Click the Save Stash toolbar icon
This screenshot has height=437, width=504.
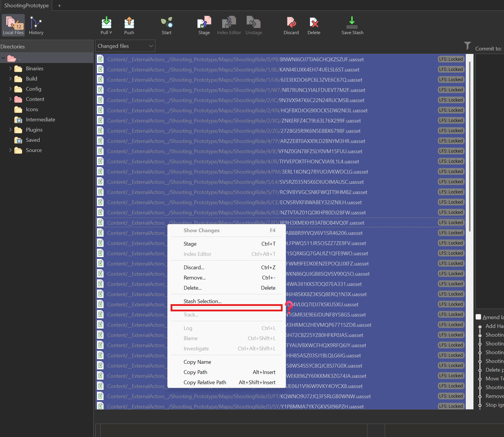click(x=352, y=23)
